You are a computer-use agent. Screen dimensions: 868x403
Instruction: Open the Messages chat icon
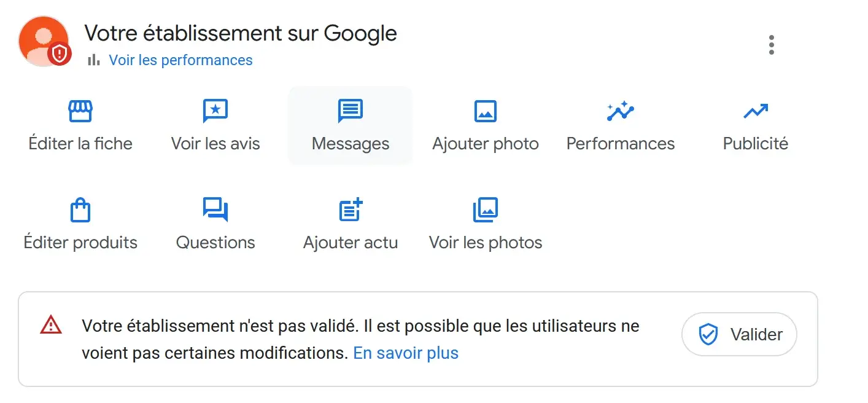tap(351, 111)
